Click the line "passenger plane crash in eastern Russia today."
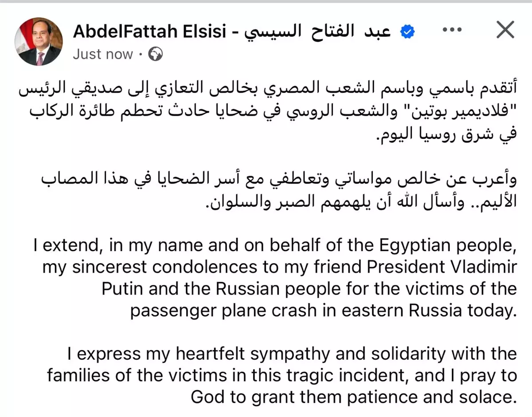The height and width of the screenshot is (417, 532). pos(324,311)
